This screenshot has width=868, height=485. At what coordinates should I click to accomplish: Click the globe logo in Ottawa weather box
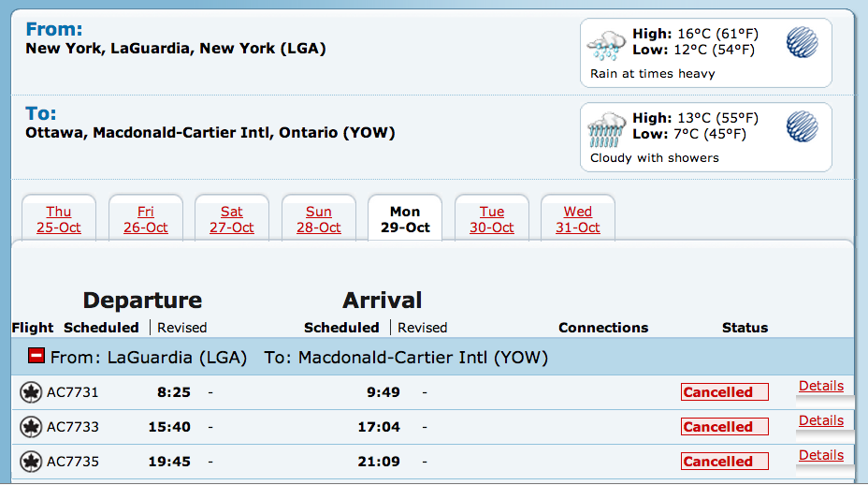click(x=802, y=126)
